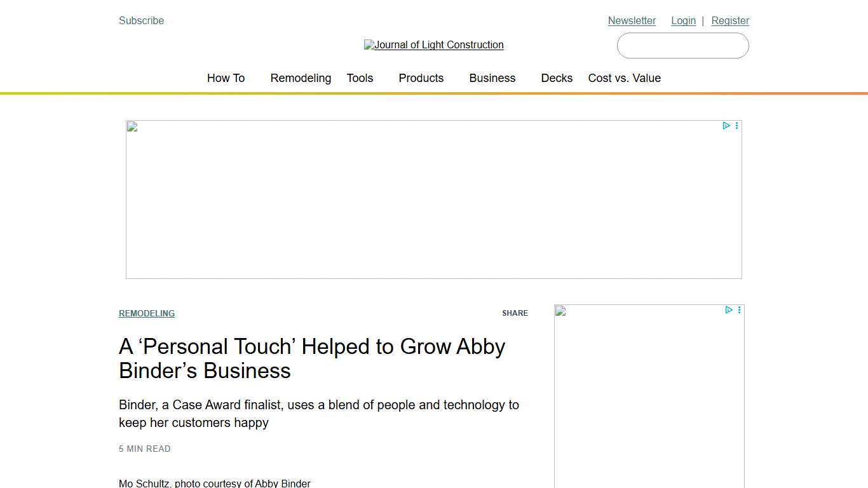The width and height of the screenshot is (868, 488).
Task: Click SHARE to open sharing options
Action: [x=515, y=313]
